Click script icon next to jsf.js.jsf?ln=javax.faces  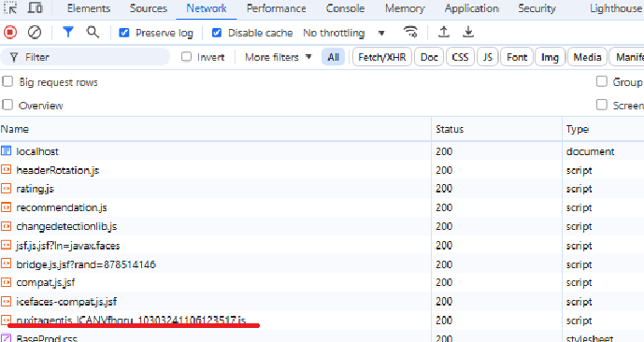[x=7, y=245]
